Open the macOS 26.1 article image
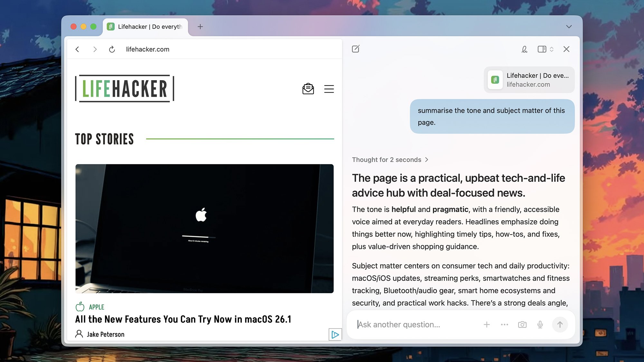This screenshot has width=644, height=362. 204,228
